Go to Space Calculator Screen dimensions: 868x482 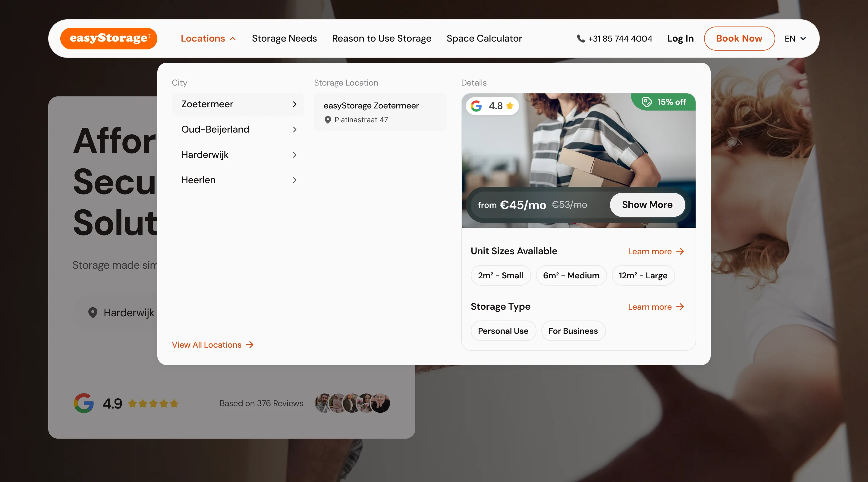[x=484, y=38]
